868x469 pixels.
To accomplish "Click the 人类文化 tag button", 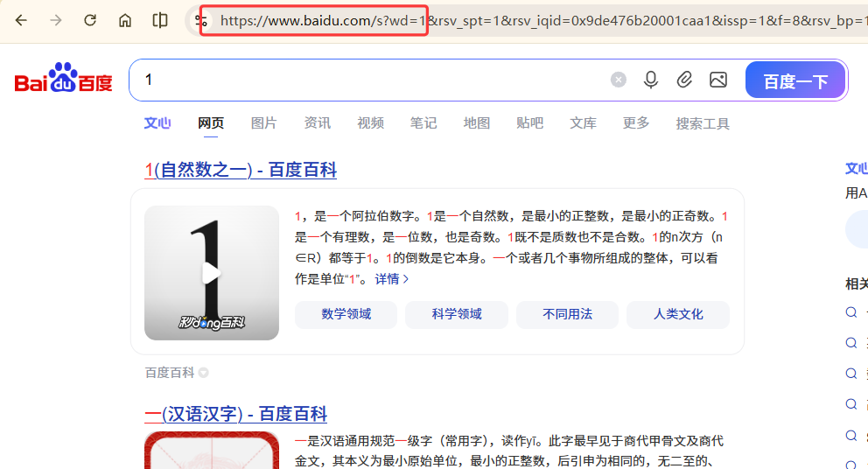I will coord(678,314).
